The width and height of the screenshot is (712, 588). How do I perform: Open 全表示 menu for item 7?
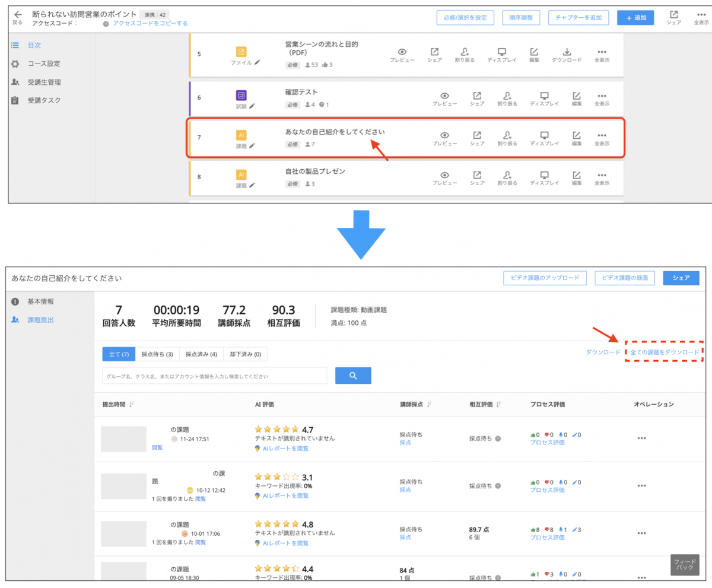(602, 138)
